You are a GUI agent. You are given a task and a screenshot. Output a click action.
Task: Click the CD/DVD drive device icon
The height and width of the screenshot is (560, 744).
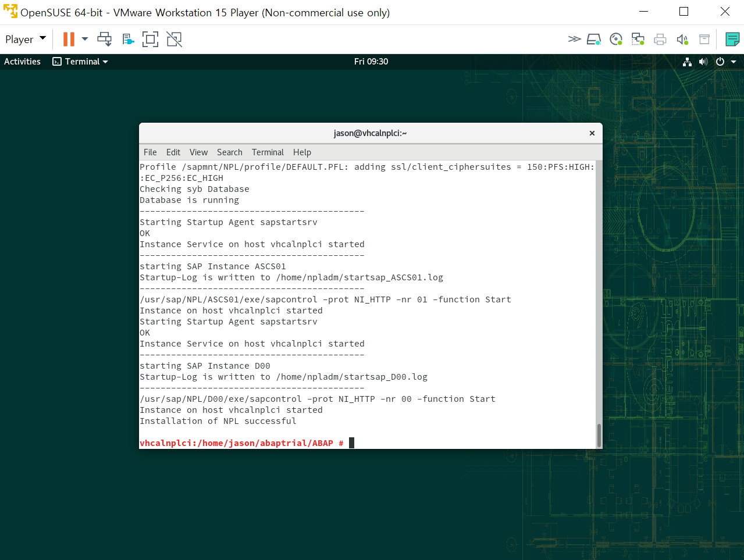tap(616, 39)
